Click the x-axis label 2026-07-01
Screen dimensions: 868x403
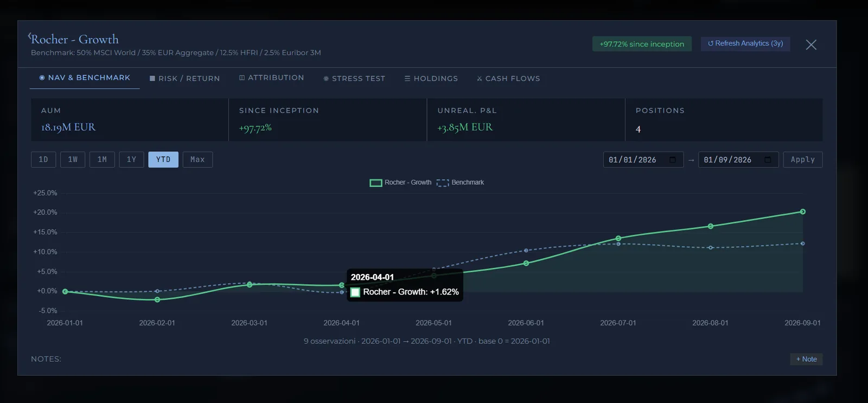click(618, 323)
